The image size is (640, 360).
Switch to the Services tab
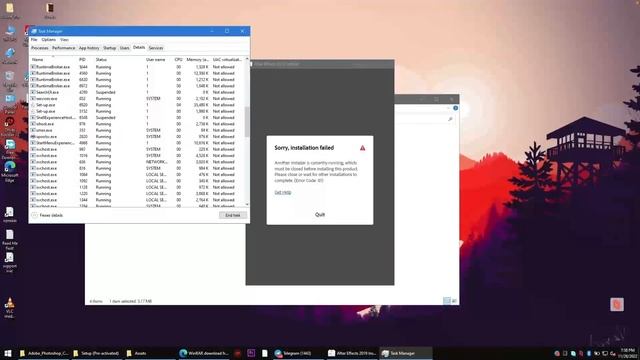pyautogui.click(x=156, y=48)
